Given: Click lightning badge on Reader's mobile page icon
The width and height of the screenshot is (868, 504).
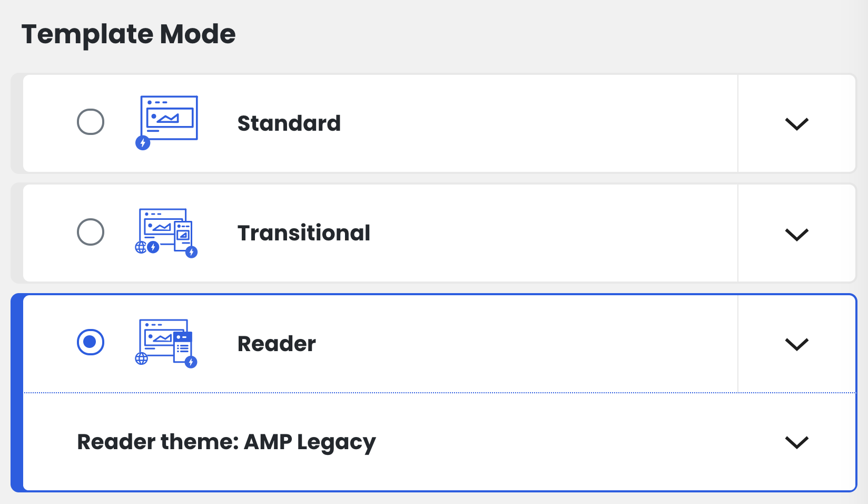Looking at the screenshot, I should pos(191,362).
